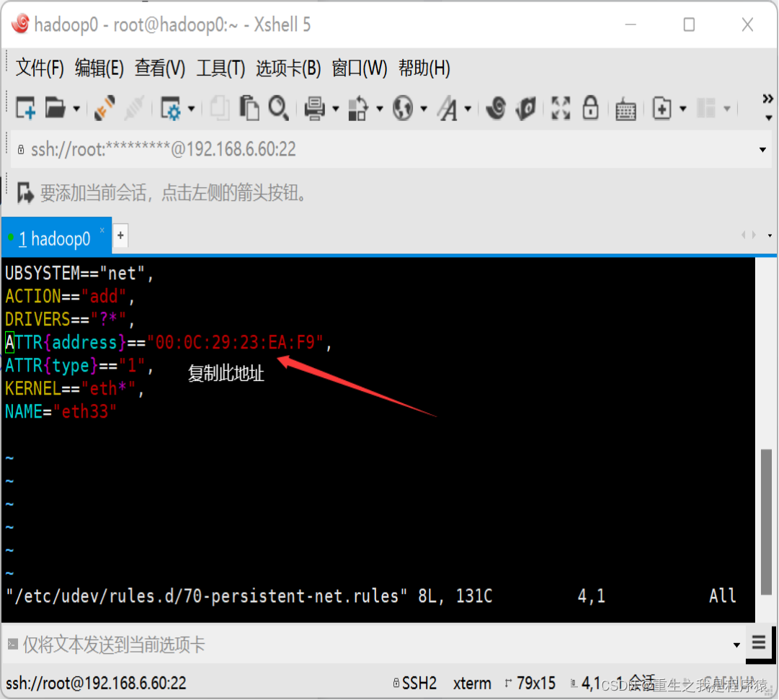Click the globe encoding icon

[x=402, y=108]
